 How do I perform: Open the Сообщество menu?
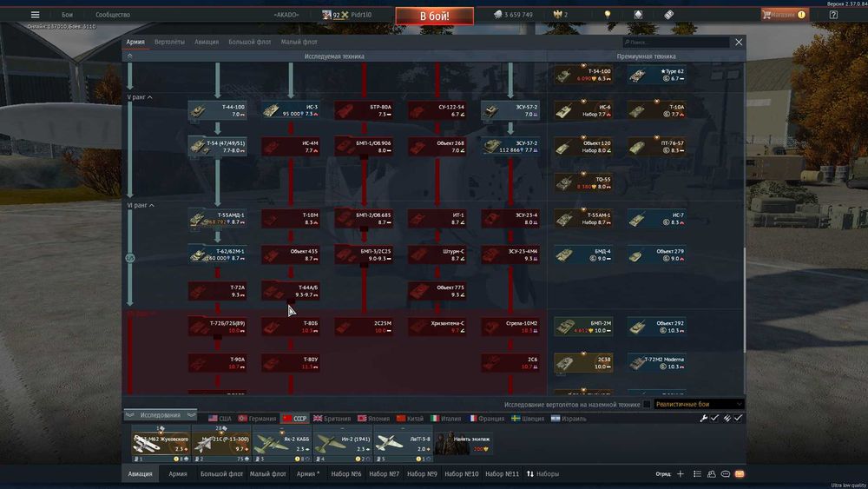(113, 15)
